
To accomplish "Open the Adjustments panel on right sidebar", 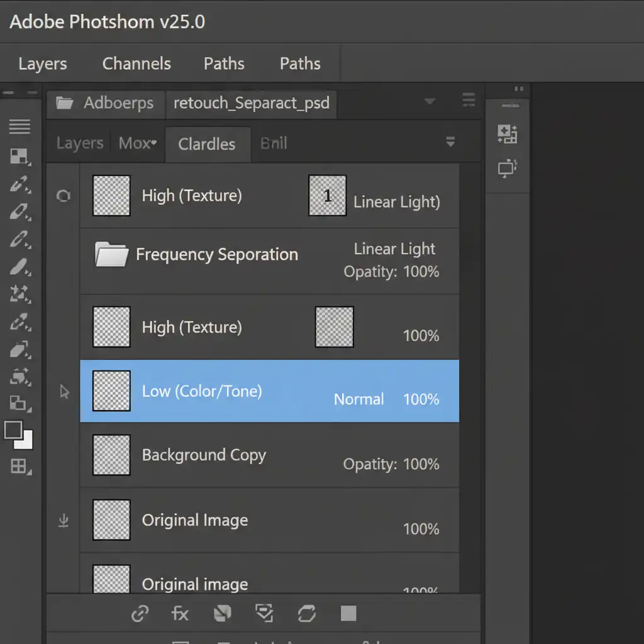I will 508,134.
